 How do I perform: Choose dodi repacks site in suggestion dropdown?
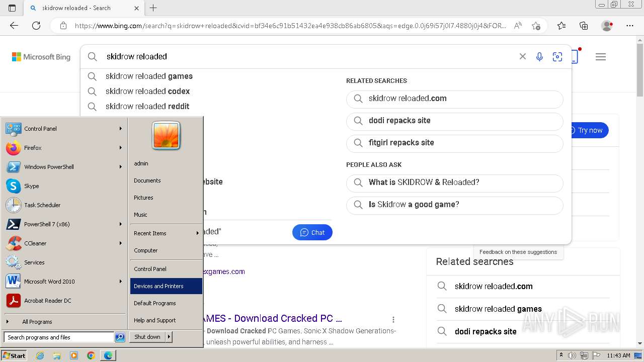pyautogui.click(x=455, y=121)
